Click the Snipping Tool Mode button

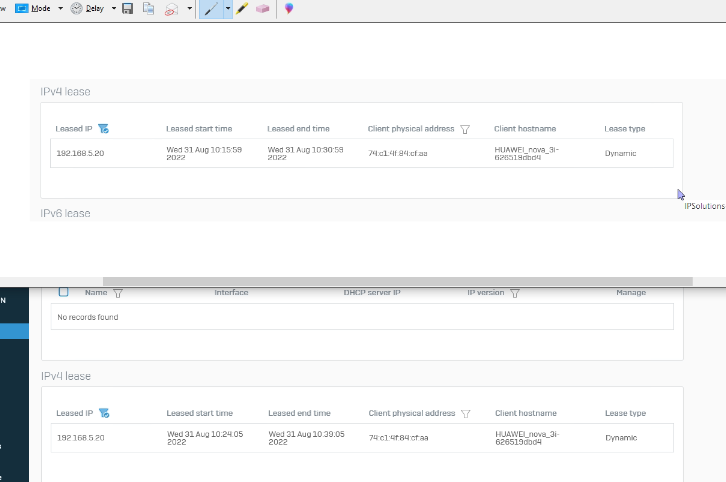click(32, 8)
